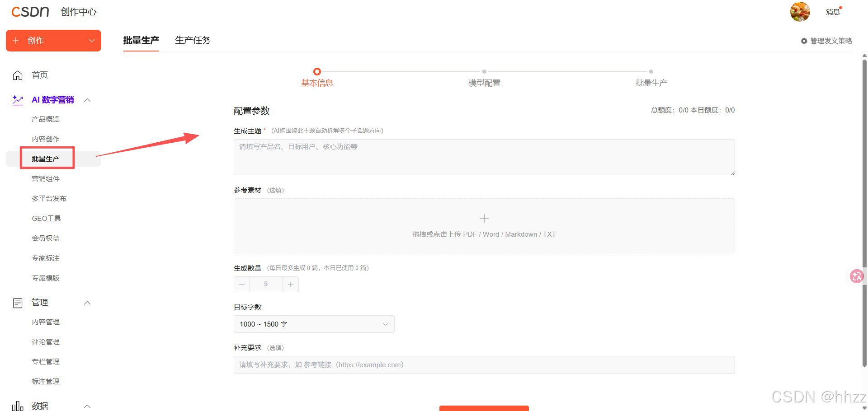Open the user avatar profile picture
The image size is (868, 411).
pos(800,12)
